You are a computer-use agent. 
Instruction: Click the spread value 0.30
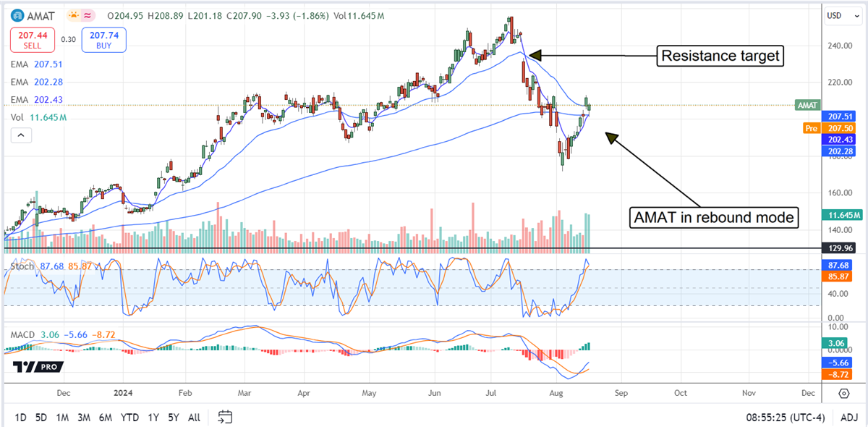pos(67,40)
